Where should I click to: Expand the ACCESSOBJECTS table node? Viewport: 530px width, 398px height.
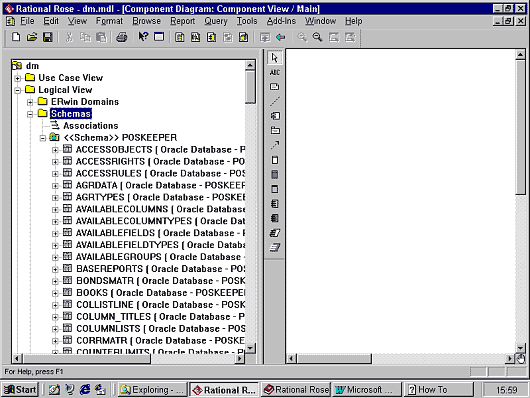tap(55, 150)
